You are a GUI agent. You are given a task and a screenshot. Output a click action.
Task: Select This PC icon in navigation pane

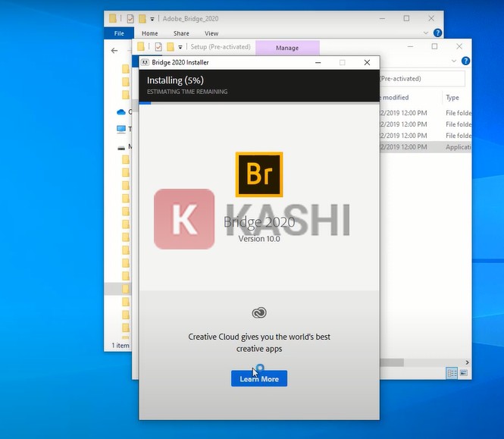(121, 129)
